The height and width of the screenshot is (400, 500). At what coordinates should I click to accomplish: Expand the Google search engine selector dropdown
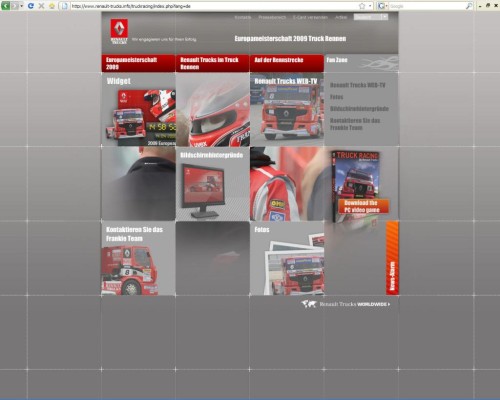tap(386, 6)
